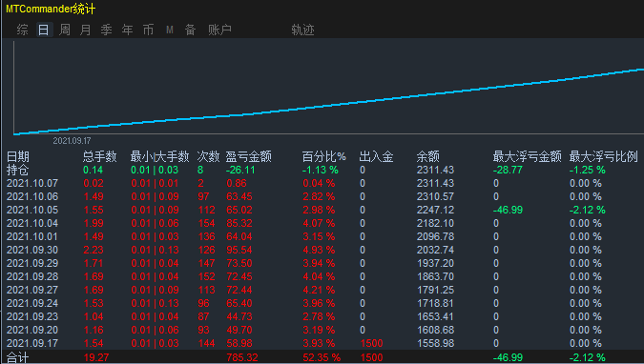Open the 轨迹 track tab
This screenshot has width=644, height=364.
coord(302,30)
